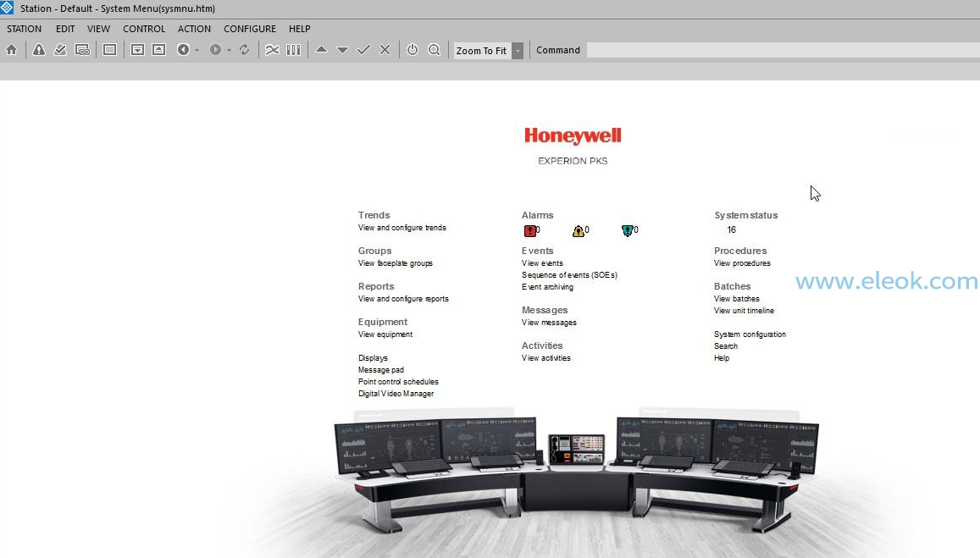Open View faceplate groups

click(x=395, y=263)
